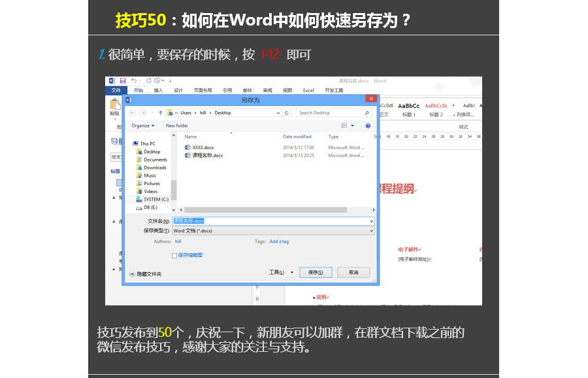Click the New folder button

click(177, 126)
